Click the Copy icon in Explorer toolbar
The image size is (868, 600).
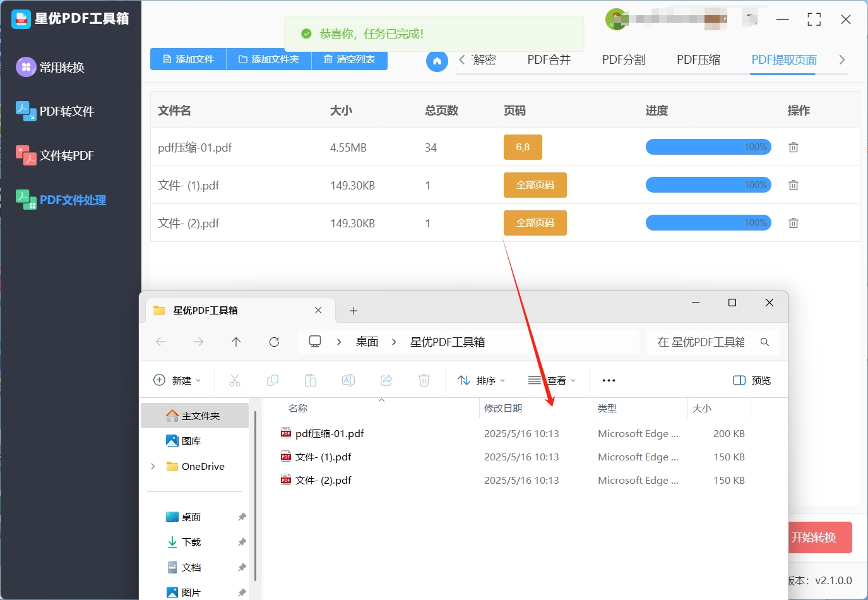(x=273, y=380)
